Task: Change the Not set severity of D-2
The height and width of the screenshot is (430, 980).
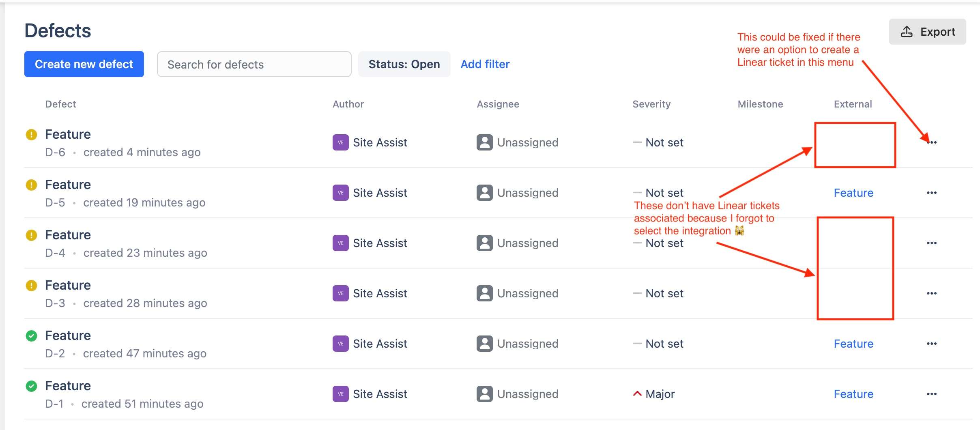Action: point(658,344)
